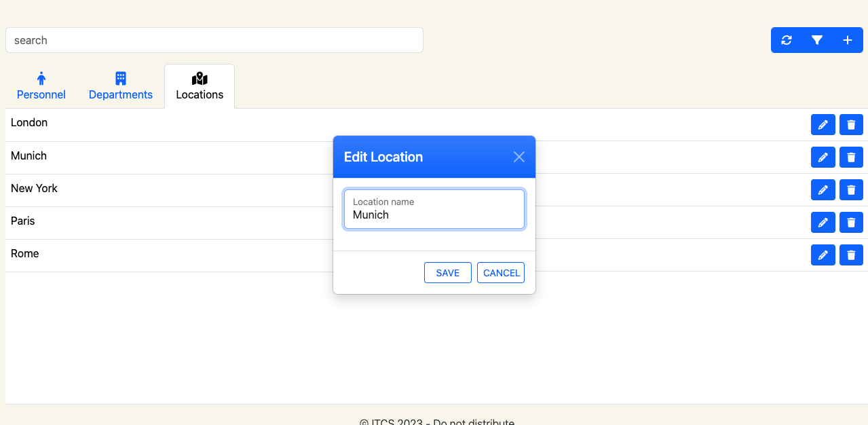Screen dimensions: 868x425
Task: Edit the London location with pencil icon
Action: click(x=823, y=125)
